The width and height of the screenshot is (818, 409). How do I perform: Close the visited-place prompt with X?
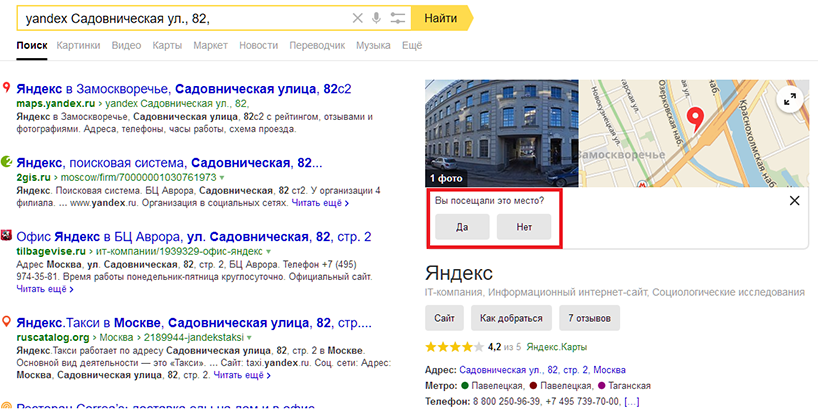coord(794,200)
